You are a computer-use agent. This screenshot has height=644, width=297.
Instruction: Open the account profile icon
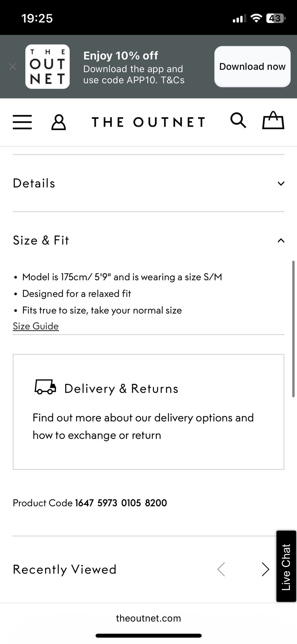click(x=58, y=122)
